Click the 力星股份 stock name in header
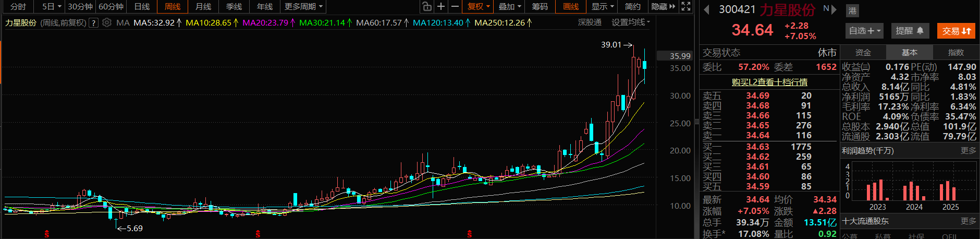Screen dimensions: 980x239 click(787, 9)
